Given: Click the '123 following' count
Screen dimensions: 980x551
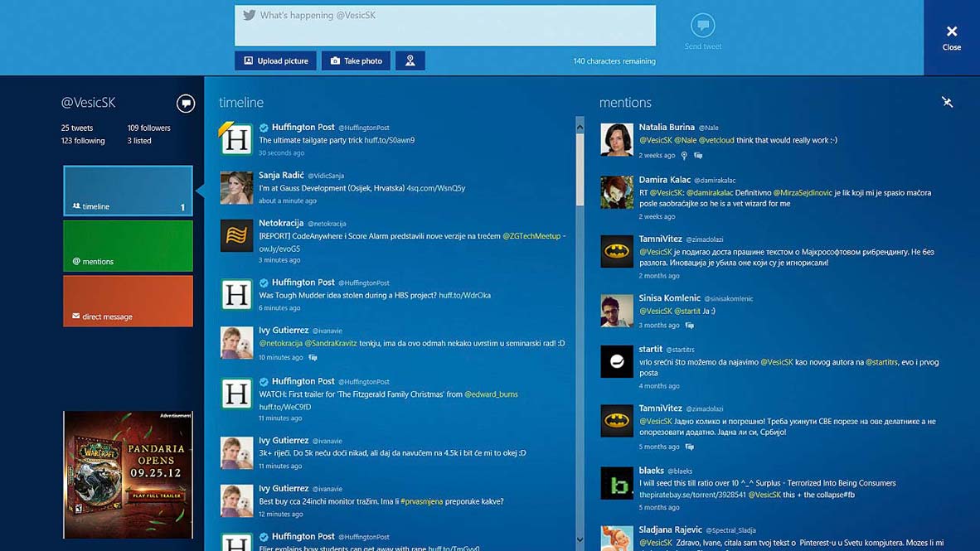Looking at the screenshot, I should 83,141.
